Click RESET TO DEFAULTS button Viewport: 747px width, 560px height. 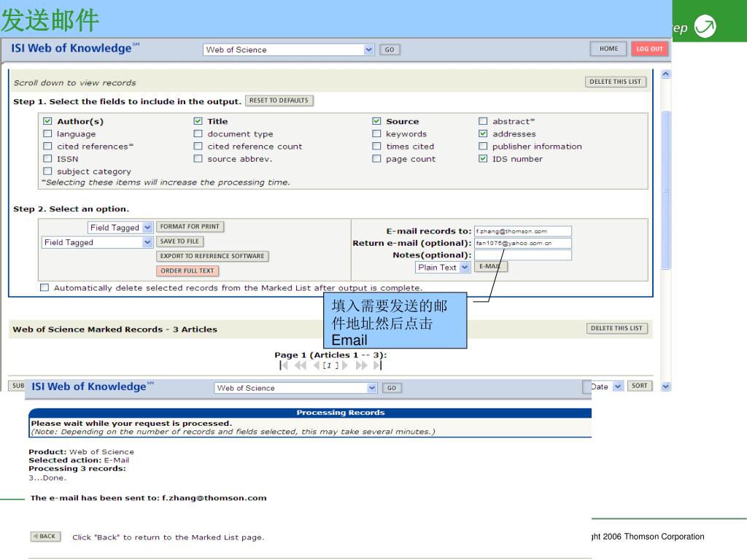coord(279,101)
